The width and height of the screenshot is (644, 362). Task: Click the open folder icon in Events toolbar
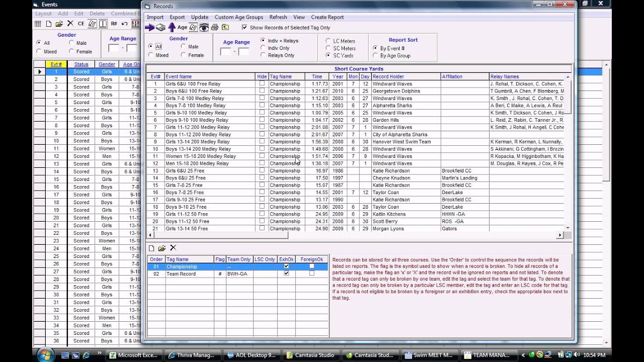tap(59, 24)
